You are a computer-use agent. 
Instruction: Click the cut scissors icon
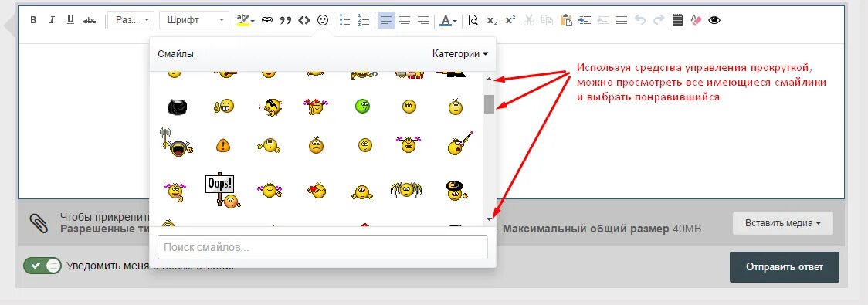click(529, 21)
